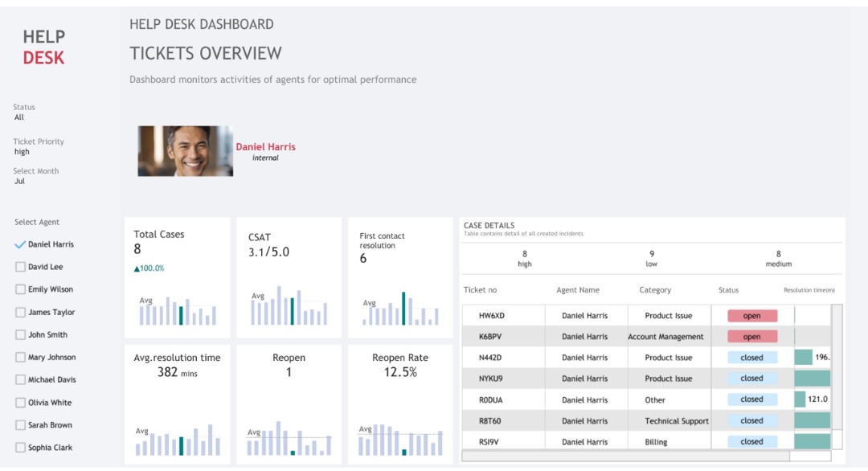This screenshot has width=868, height=471.
Task: Open Ticket Priority filter set to high
Action: pyautogui.click(x=23, y=152)
